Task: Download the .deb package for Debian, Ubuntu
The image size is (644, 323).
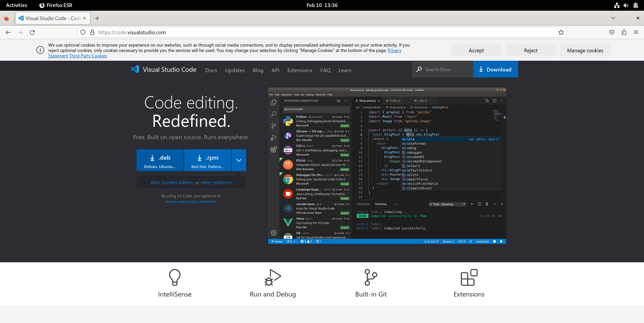Action: click(x=160, y=160)
